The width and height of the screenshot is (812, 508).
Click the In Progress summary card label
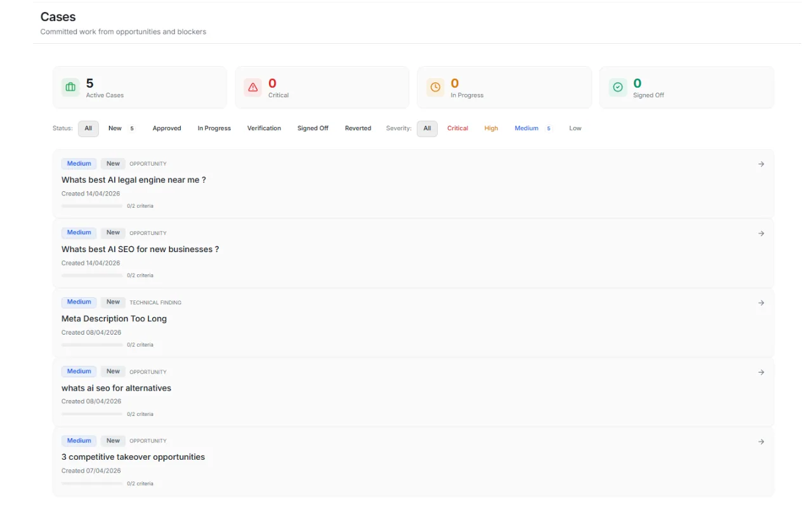[467, 95]
